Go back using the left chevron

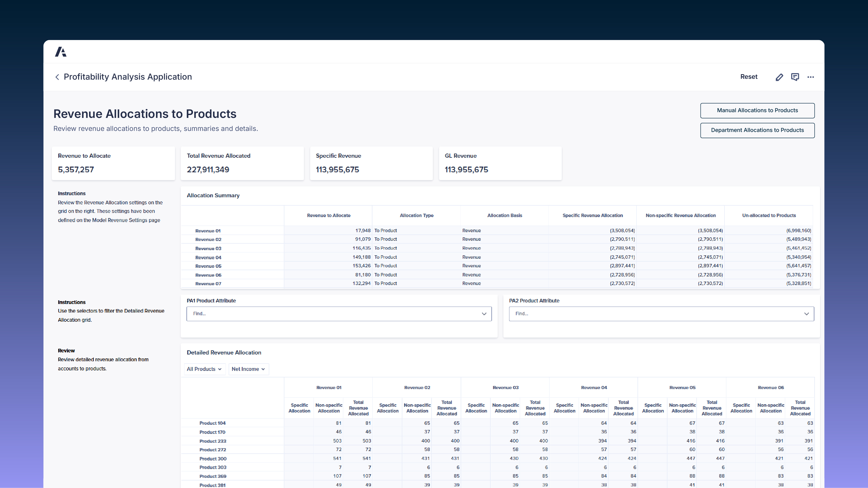[57, 77]
